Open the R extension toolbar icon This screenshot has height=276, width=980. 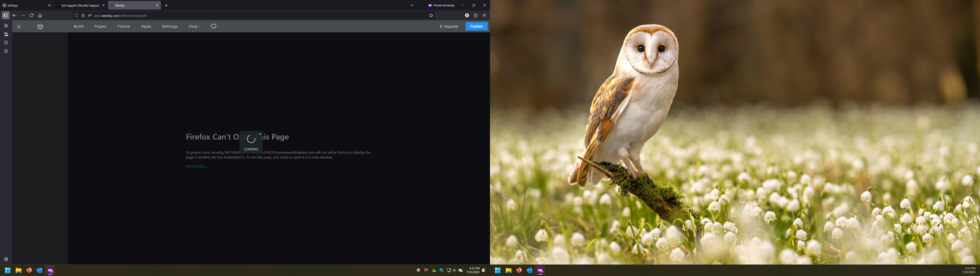tap(467, 16)
